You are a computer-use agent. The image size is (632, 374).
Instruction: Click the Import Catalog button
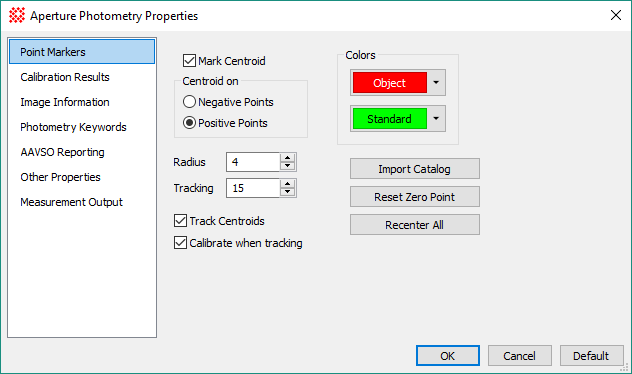415,168
